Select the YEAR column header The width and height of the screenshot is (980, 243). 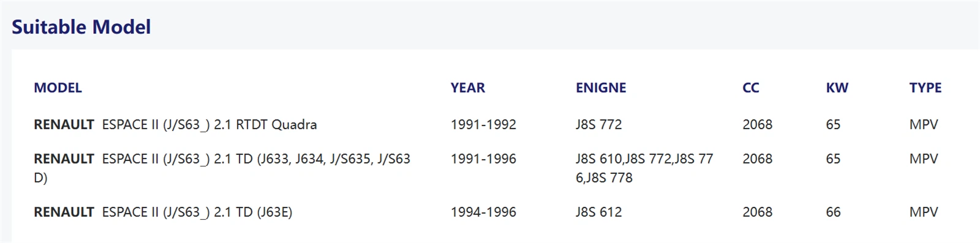tap(467, 88)
